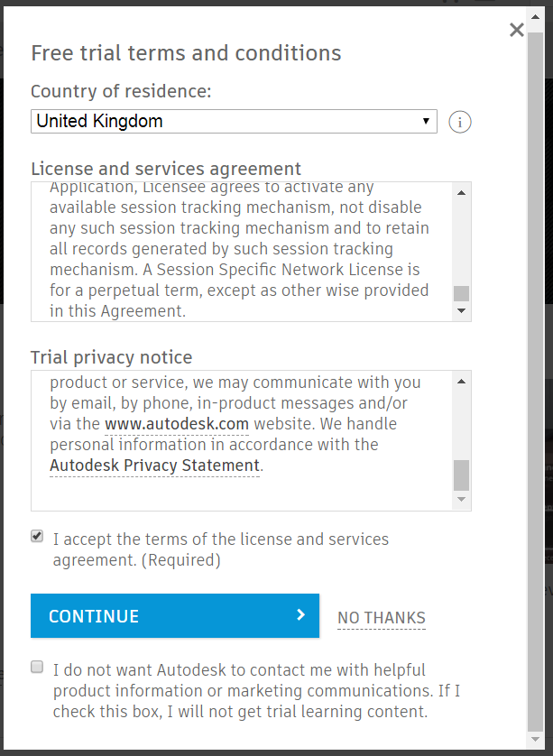Click privacy notice scroll up arrow
553x756 pixels.
pos(461,382)
